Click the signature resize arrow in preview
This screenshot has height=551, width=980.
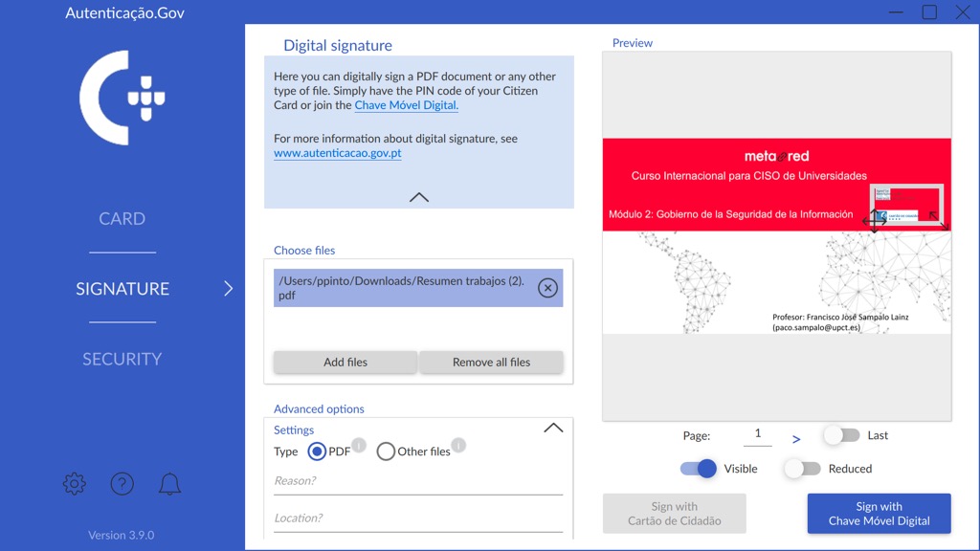pos(939,222)
